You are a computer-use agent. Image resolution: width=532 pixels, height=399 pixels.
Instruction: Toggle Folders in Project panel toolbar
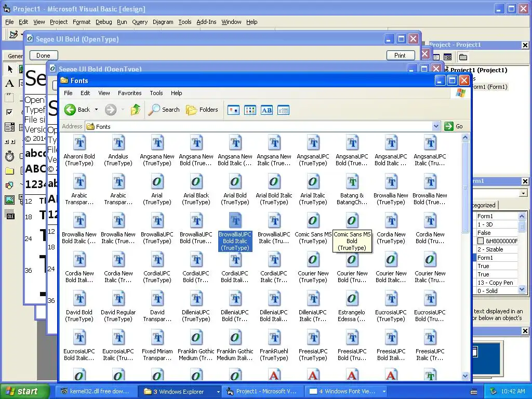463,57
